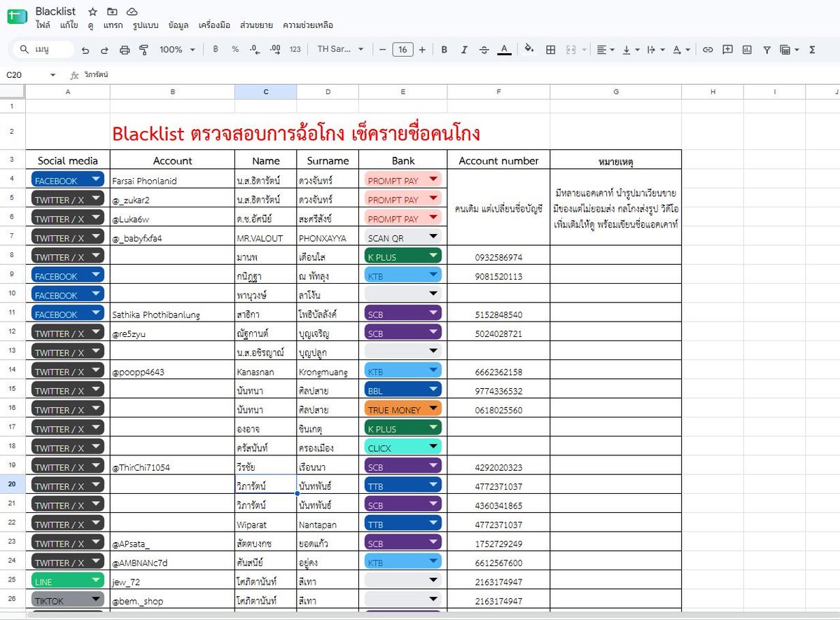Open the SCAN QR bank dropdown
840x620 pixels.
[x=433, y=238]
